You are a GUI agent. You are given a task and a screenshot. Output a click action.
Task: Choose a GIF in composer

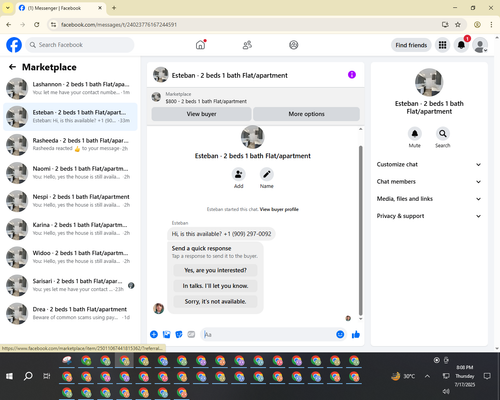pyautogui.click(x=191, y=334)
